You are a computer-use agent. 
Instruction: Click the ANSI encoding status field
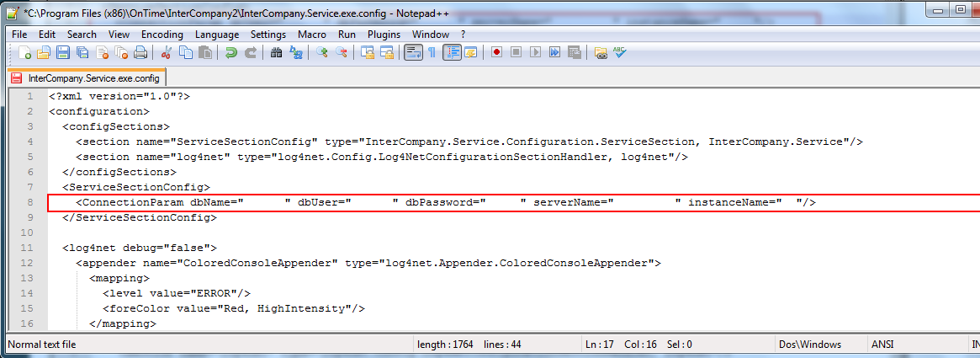coord(884,345)
